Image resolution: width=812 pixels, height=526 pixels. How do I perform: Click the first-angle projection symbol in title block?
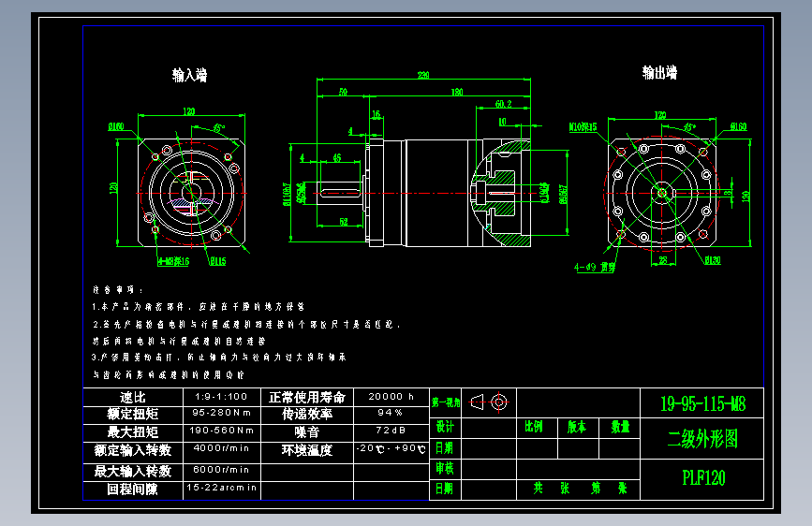point(489,402)
